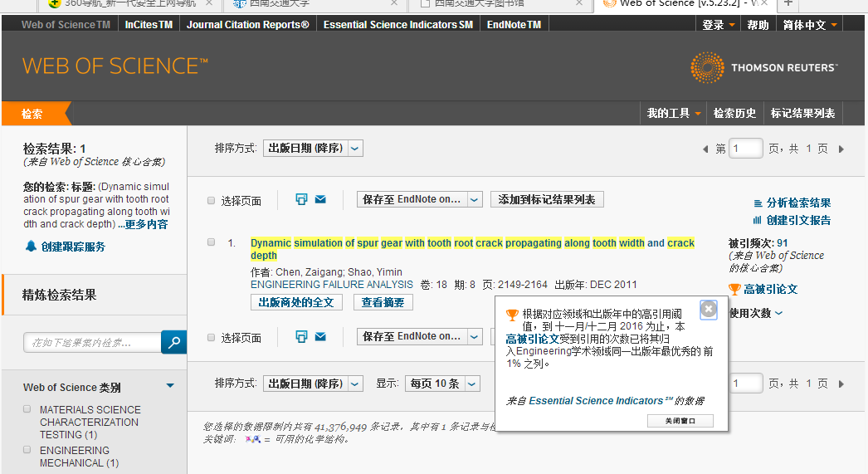
Task: Close the 360导航 browser tab
Action: (x=208, y=2)
